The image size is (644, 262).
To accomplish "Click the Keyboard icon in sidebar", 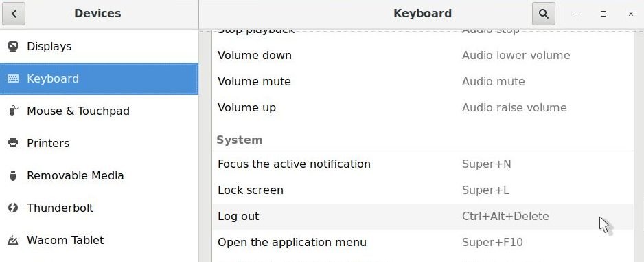I will (13, 78).
